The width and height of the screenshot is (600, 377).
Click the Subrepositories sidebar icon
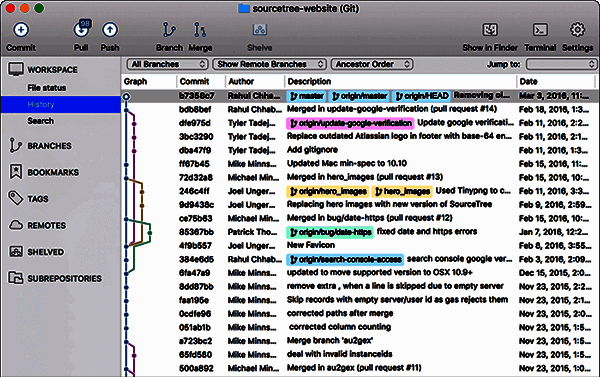pos(16,277)
